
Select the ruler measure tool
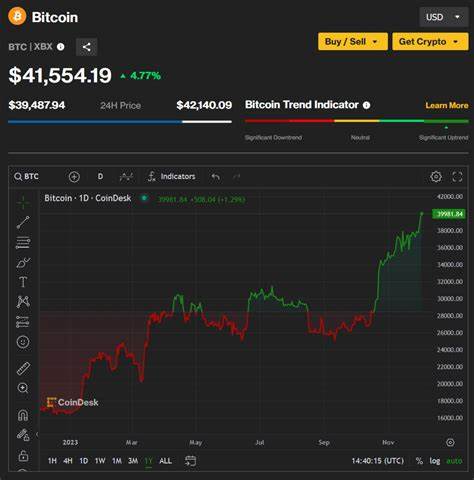click(x=23, y=368)
